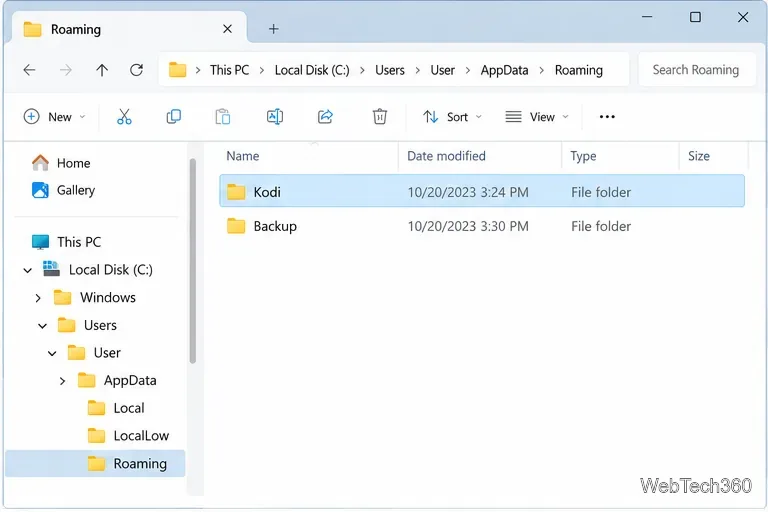Collapse the Users tree node
This screenshot has height=512, width=768.
[43, 325]
